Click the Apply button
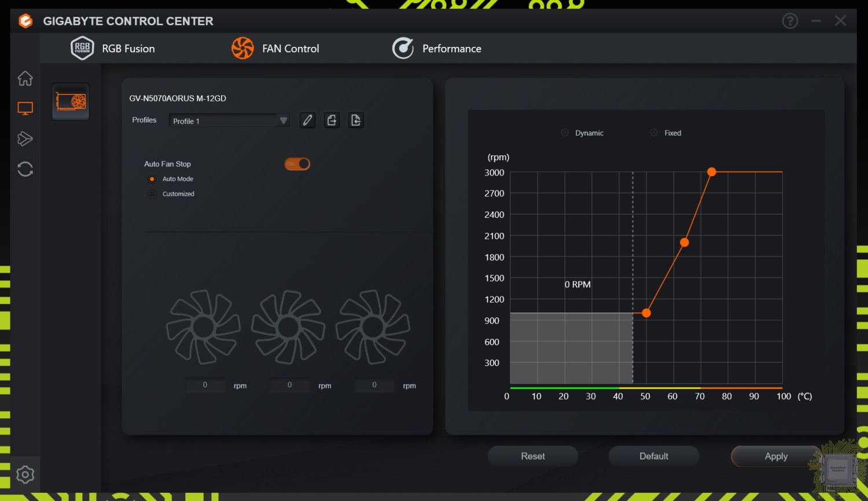Image resolution: width=868 pixels, height=501 pixels. pyautogui.click(x=776, y=456)
